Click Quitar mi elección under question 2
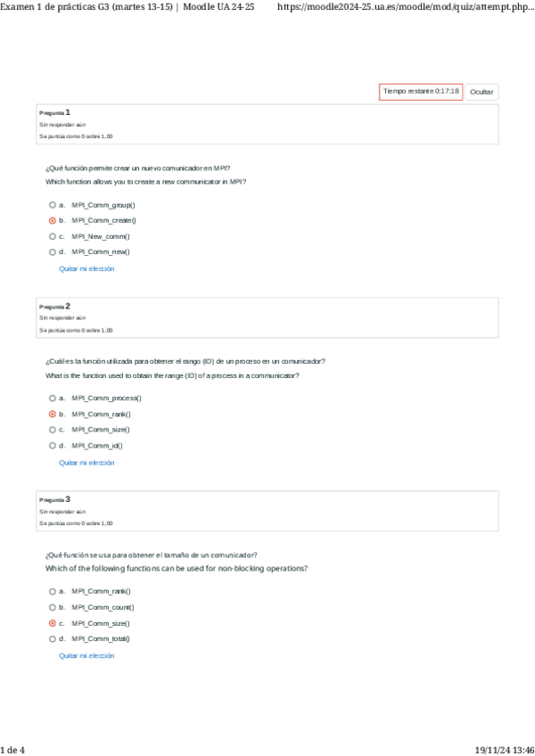535x756 pixels. [86, 463]
